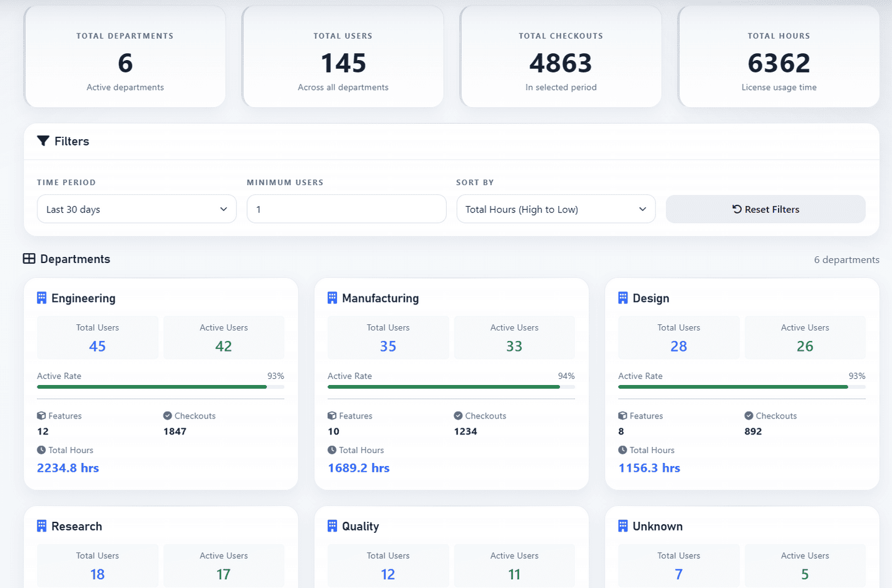Click the Engineering 93% active rate label
This screenshot has width=892, height=588.
[x=276, y=376]
